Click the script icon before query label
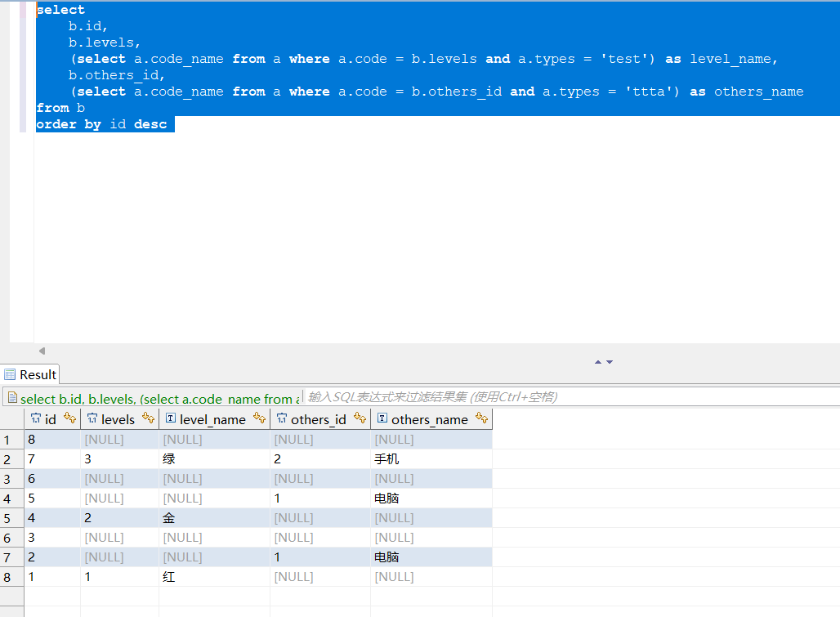The image size is (840, 617). (12, 397)
